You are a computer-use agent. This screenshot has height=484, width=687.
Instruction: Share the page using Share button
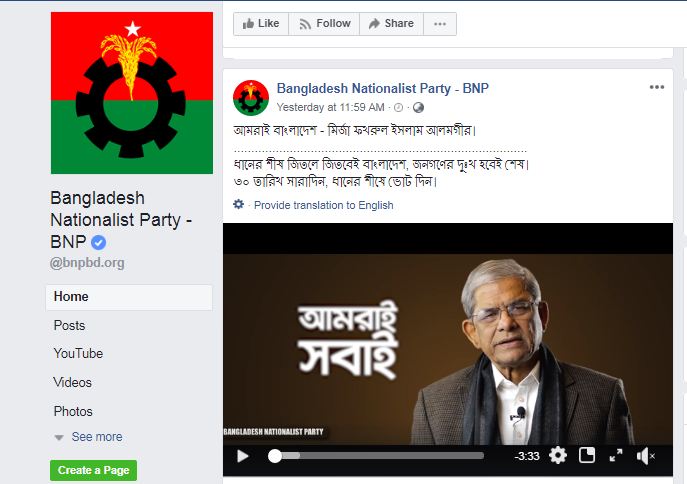[391, 24]
